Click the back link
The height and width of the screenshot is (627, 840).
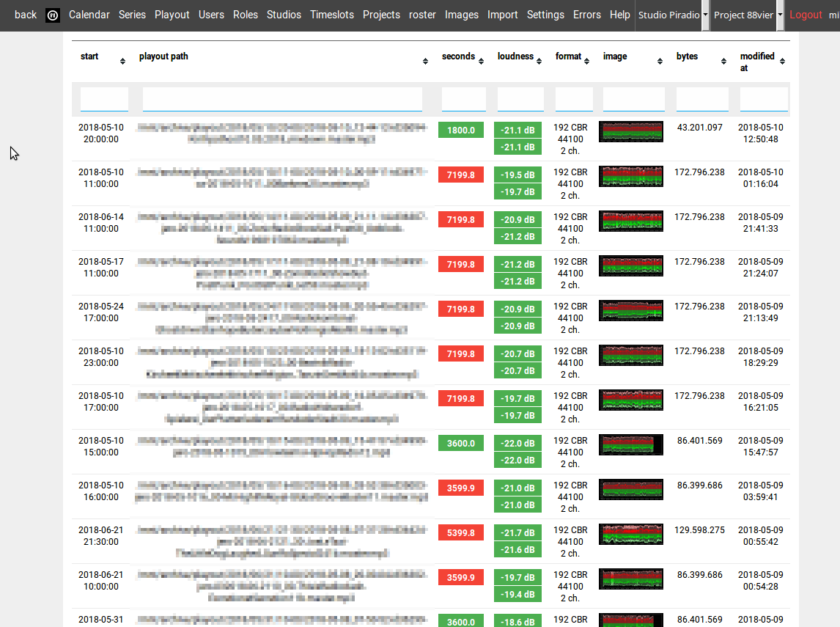pos(26,14)
